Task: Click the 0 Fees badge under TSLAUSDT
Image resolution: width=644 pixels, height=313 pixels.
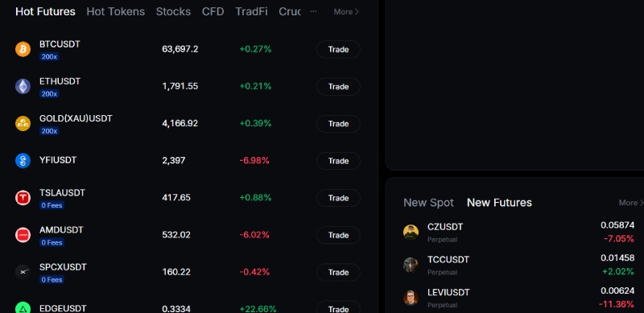Action: (x=52, y=205)
